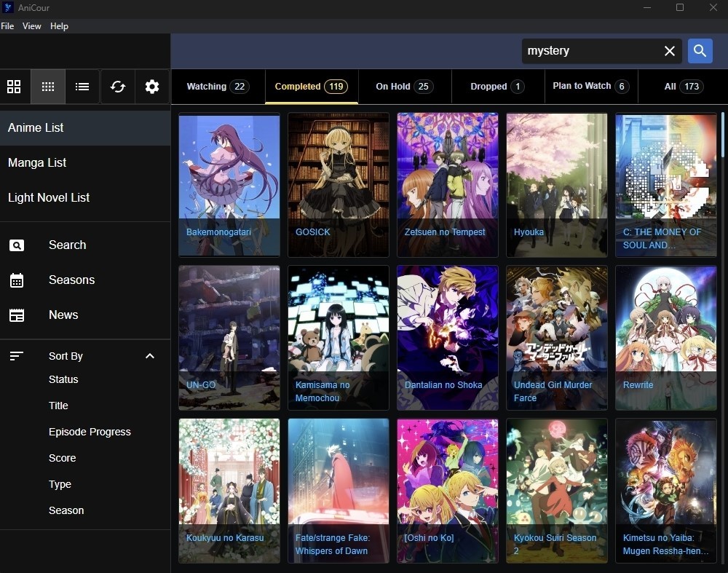728x573 pixels.
Task: Click the News newspaper icon
Action: click(x=17, y=315)
